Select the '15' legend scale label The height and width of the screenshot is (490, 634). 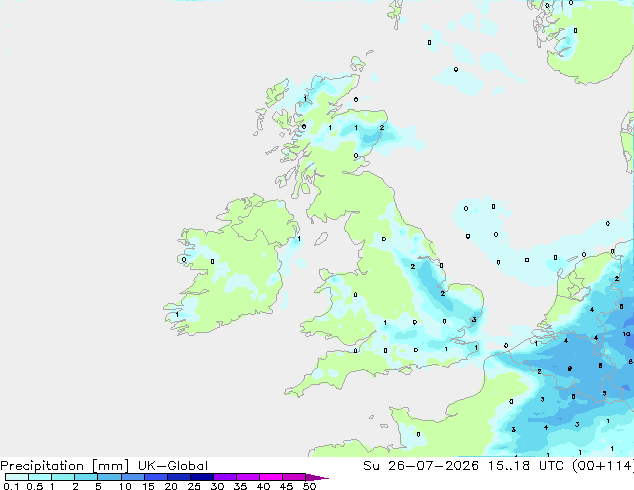(148, 486)
